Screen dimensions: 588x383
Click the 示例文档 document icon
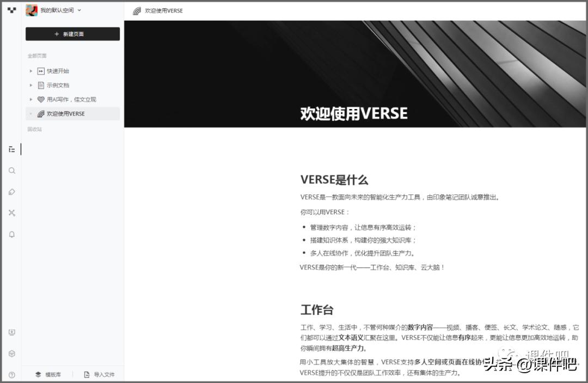(41, 85)
